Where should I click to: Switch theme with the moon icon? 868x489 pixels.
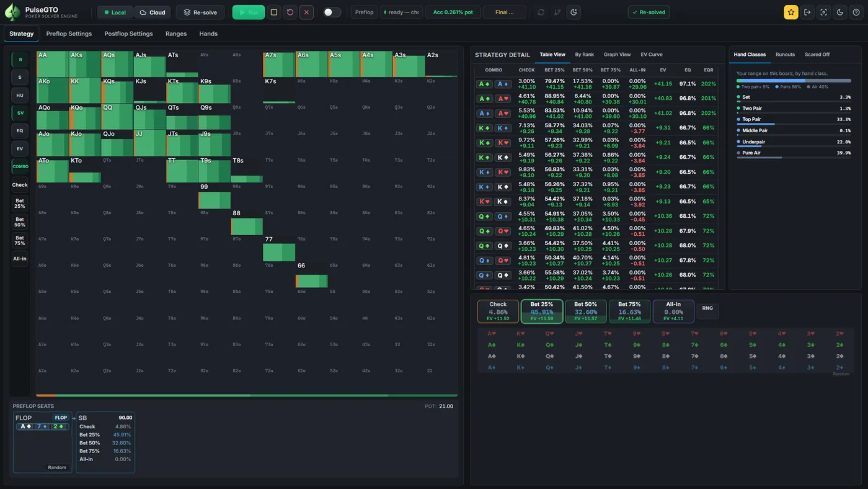pos(840,12)
